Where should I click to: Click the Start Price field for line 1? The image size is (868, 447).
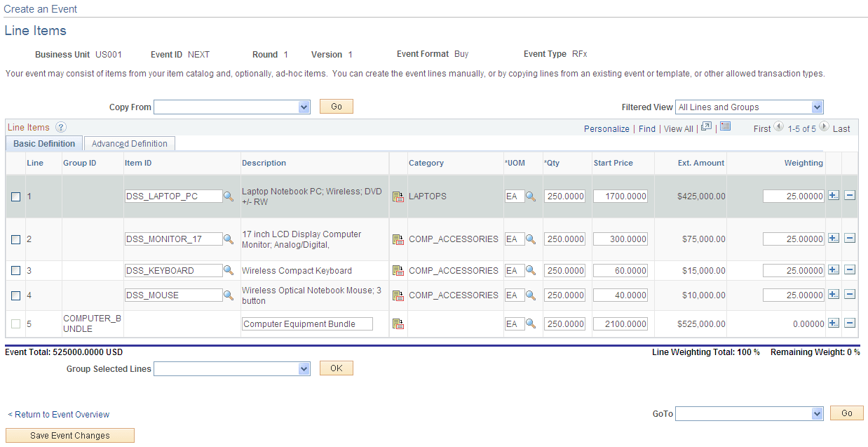[x=620, y=196]
